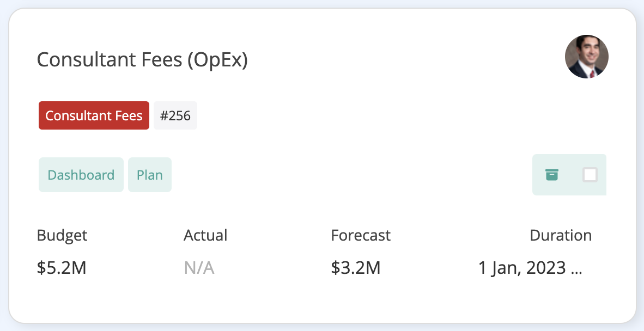Open the owner's profile avatar
The image size is (644, 331).
[586, 57]
